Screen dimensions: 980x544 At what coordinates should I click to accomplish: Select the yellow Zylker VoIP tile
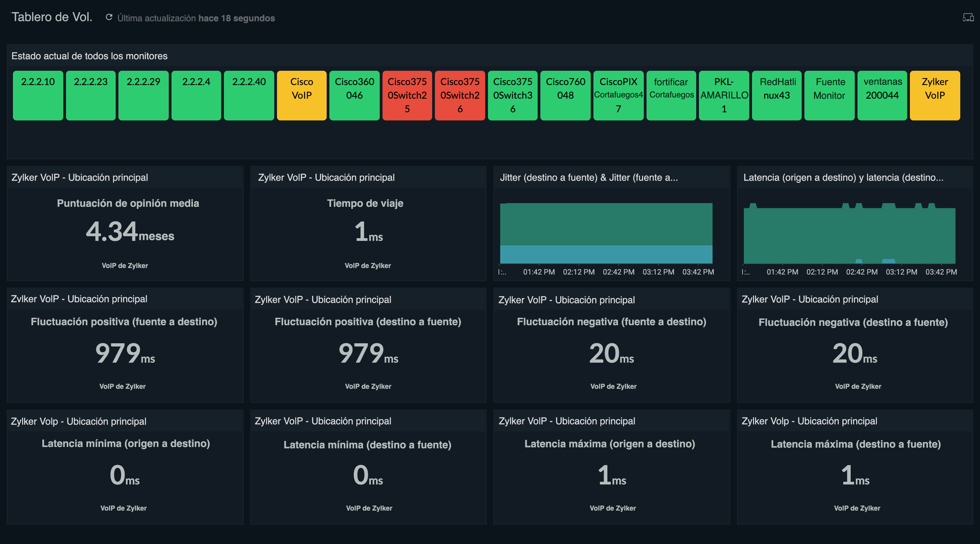pyautogui.click(x=934, y=95)
